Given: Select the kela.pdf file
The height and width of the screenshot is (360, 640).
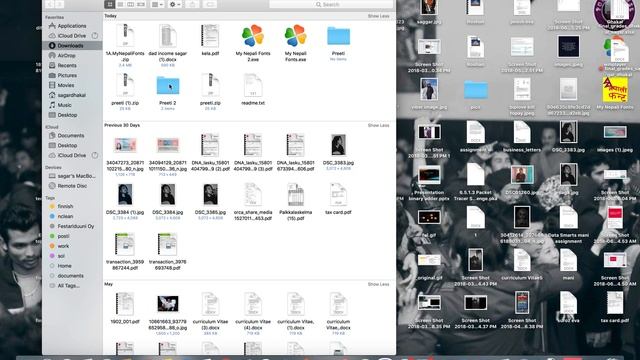Looking at the screenshot, I should click(x=210, y=36).
